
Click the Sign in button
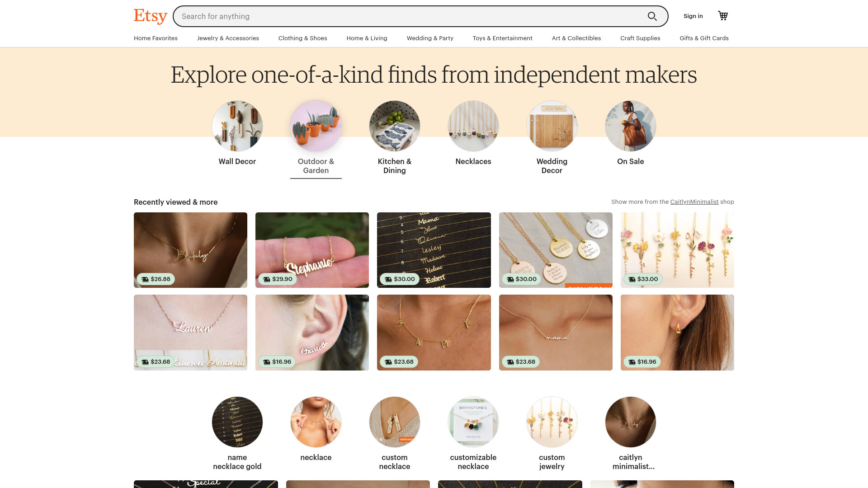pos(693,16)
